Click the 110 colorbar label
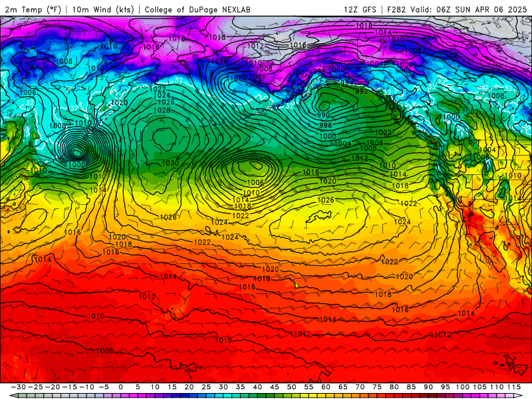This screenshot has height=399, width=532. [497, 387]
